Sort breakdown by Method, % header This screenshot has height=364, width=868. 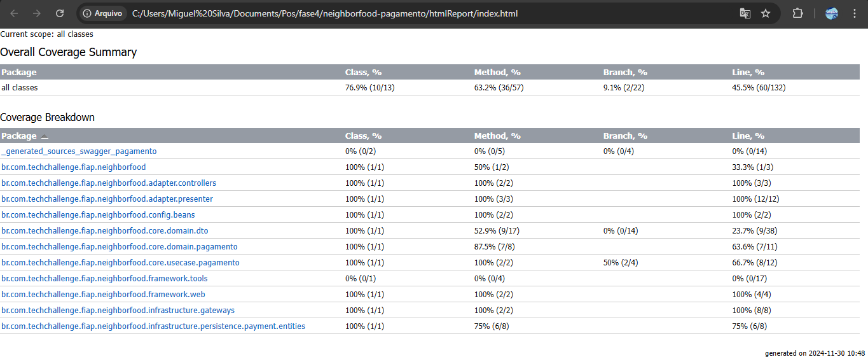(x=497, y=136)
